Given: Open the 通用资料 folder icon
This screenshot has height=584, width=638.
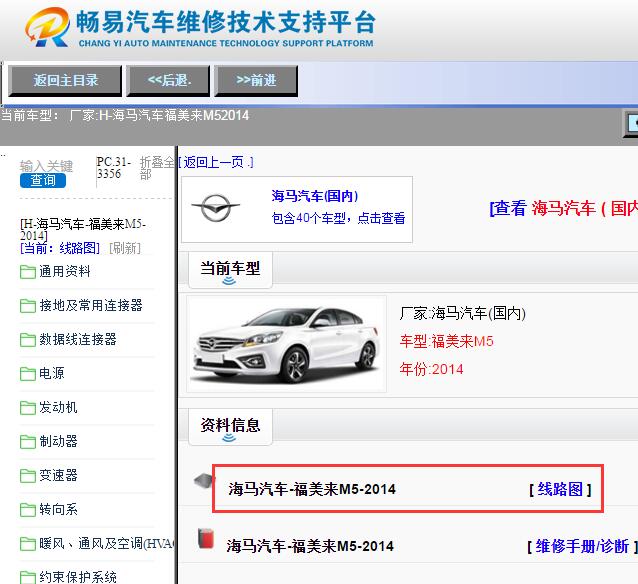Looking at the screenshot, I should coord(28,272).
